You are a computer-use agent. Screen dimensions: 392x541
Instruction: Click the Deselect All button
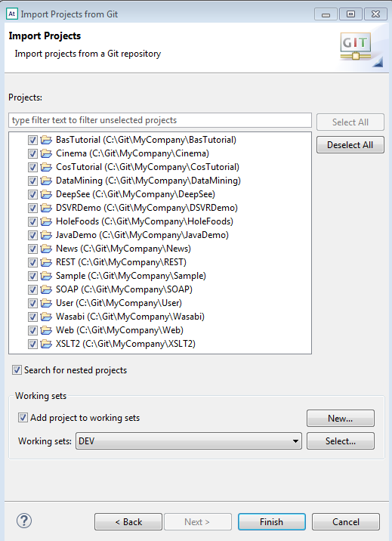(350, 145)
